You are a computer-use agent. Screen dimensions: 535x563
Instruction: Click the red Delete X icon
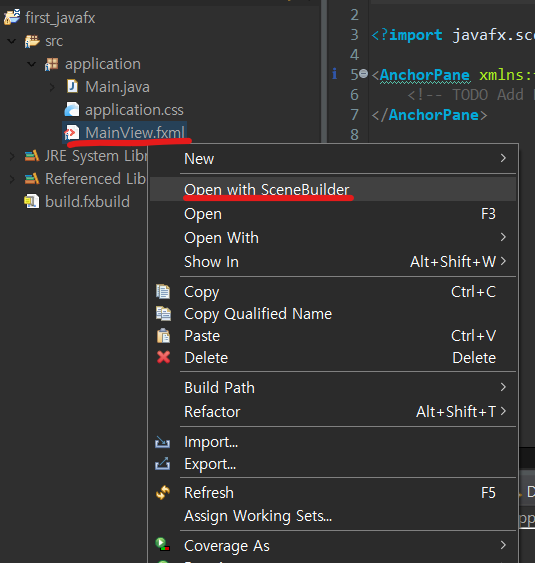point(163,357)
